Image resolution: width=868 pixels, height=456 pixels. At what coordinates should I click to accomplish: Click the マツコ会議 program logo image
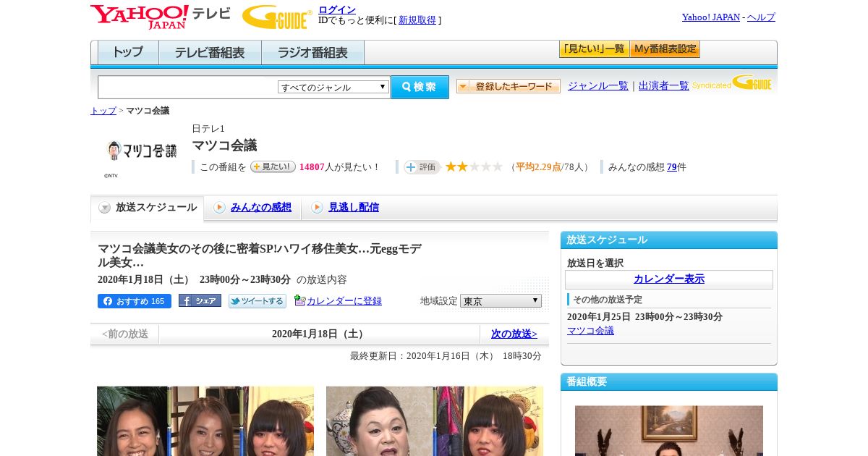pos(140,151)
